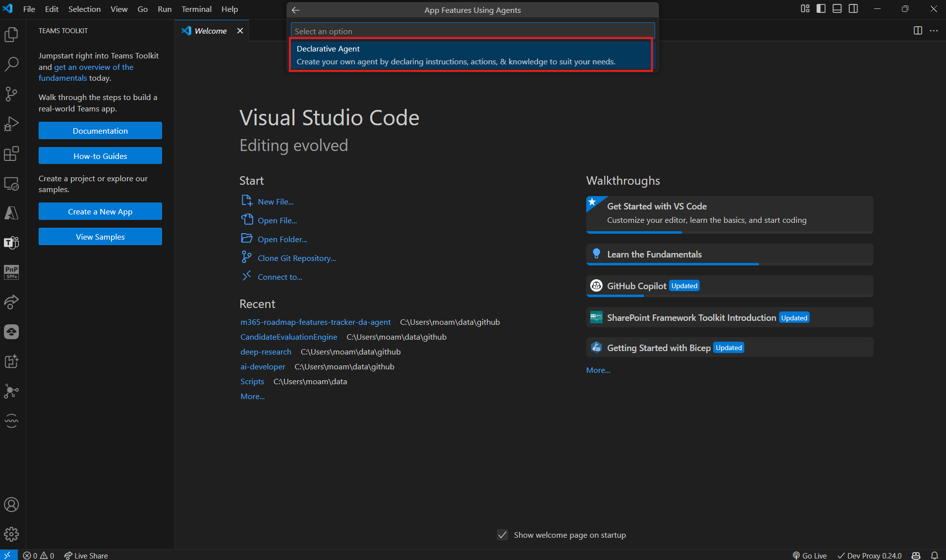
Task: Open Get Started with VS Code walkthrough
Action: pyautogui.click(x=729, y=214)
